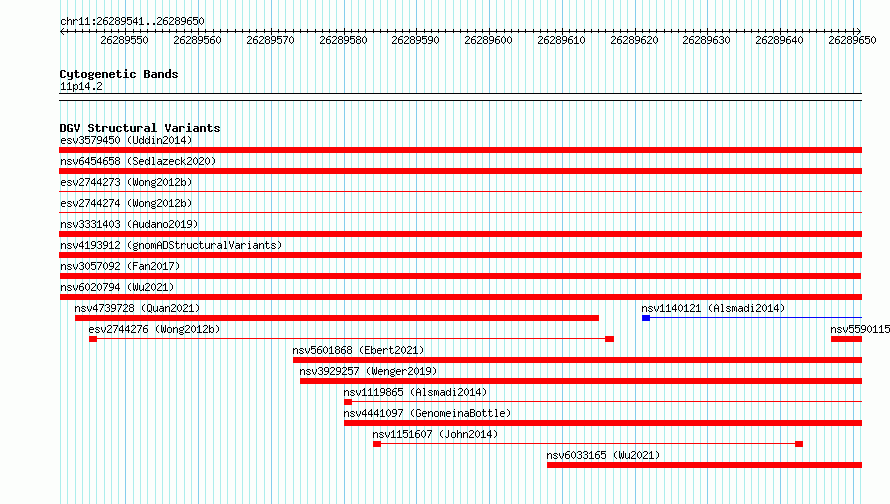Click ruler position 26289620
Screen dimensions: 890x504
pos(634,40)
